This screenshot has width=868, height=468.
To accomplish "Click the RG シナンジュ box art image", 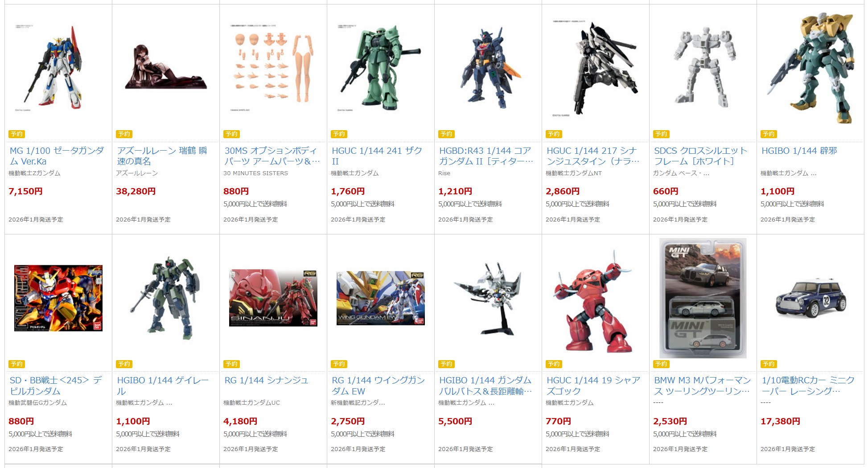I will click(x=273, y=298).
